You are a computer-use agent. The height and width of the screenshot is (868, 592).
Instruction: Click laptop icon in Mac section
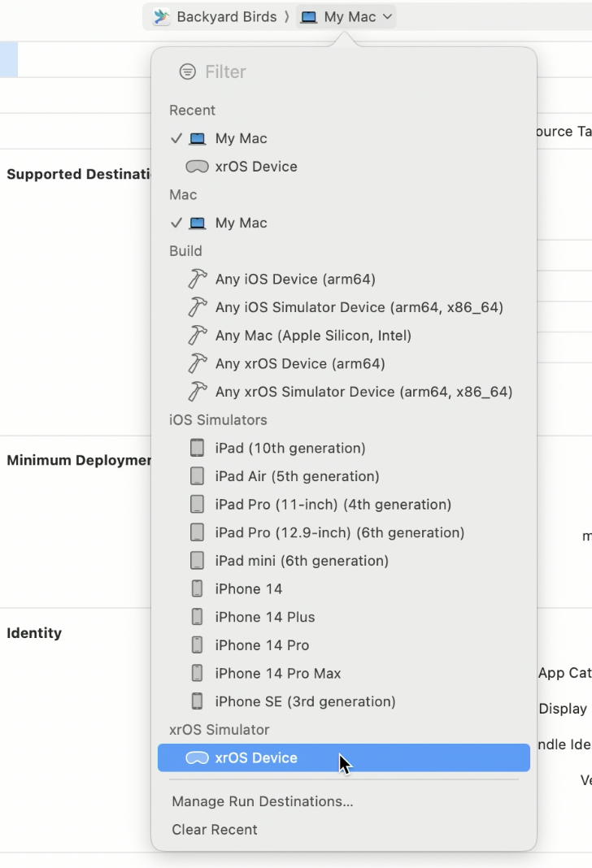click(x=197, y=223)
